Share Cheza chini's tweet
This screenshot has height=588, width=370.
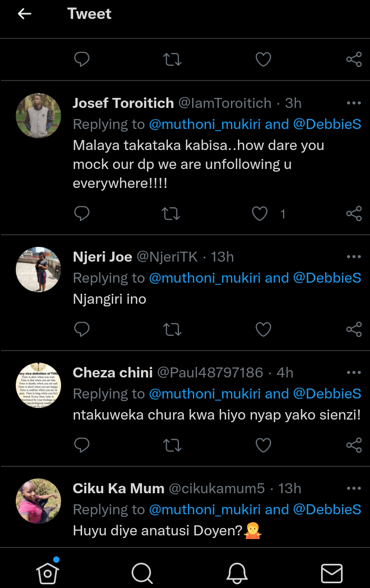pyautogui.click(x=354, y=445)
